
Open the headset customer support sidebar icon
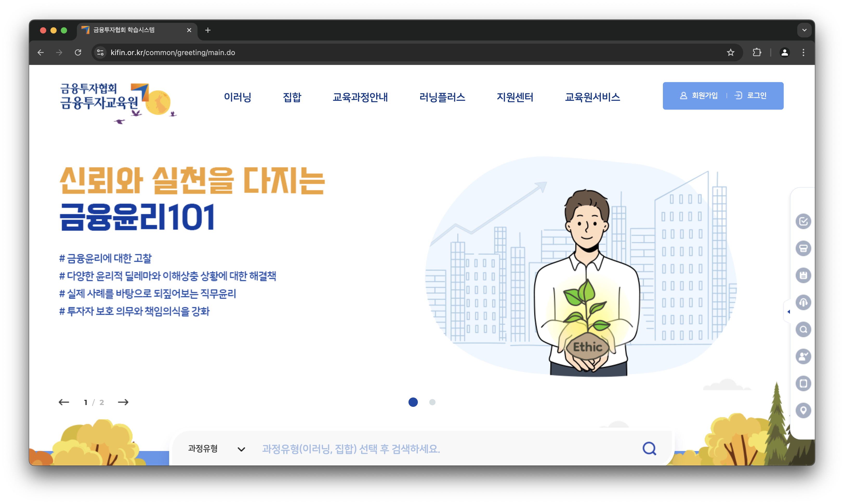(x=803, y=302)
